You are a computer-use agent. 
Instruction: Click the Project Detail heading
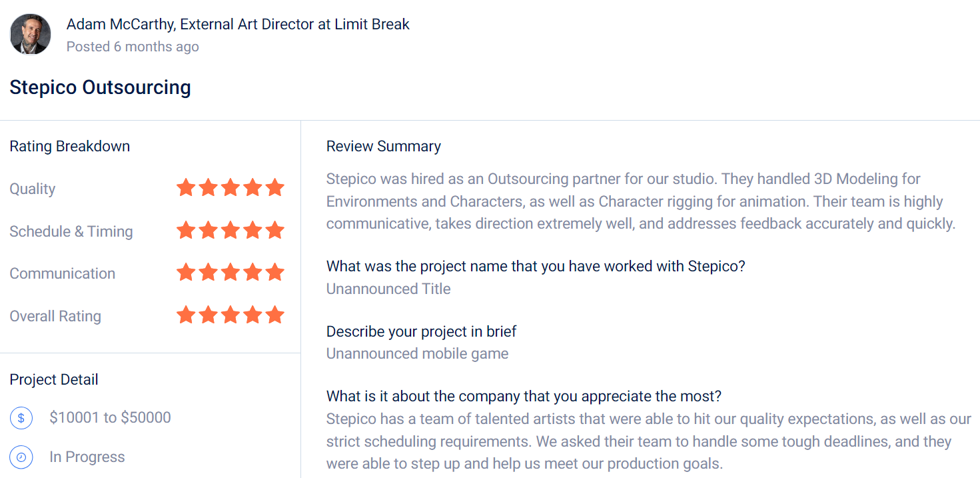click(54, 380)
